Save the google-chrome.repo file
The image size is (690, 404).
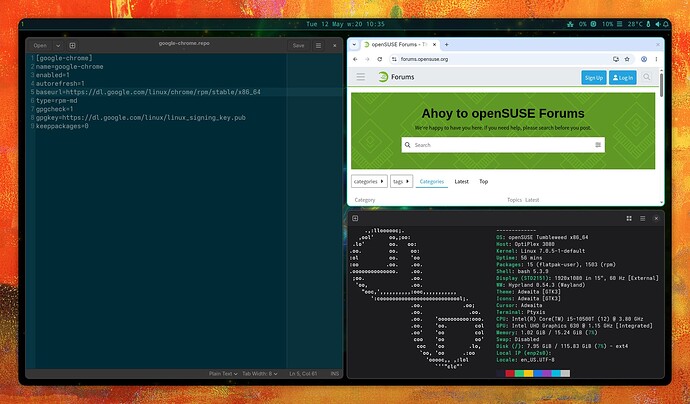click(298, 46)
